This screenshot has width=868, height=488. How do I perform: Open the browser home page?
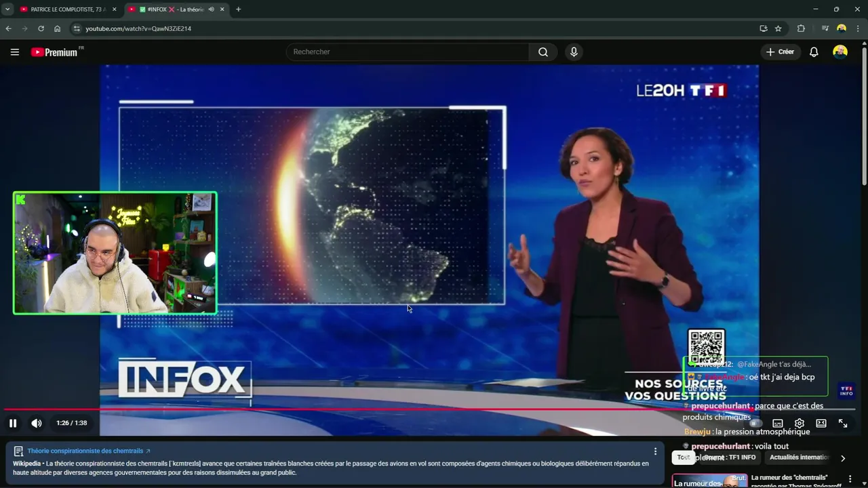click(x=57, y=28)
